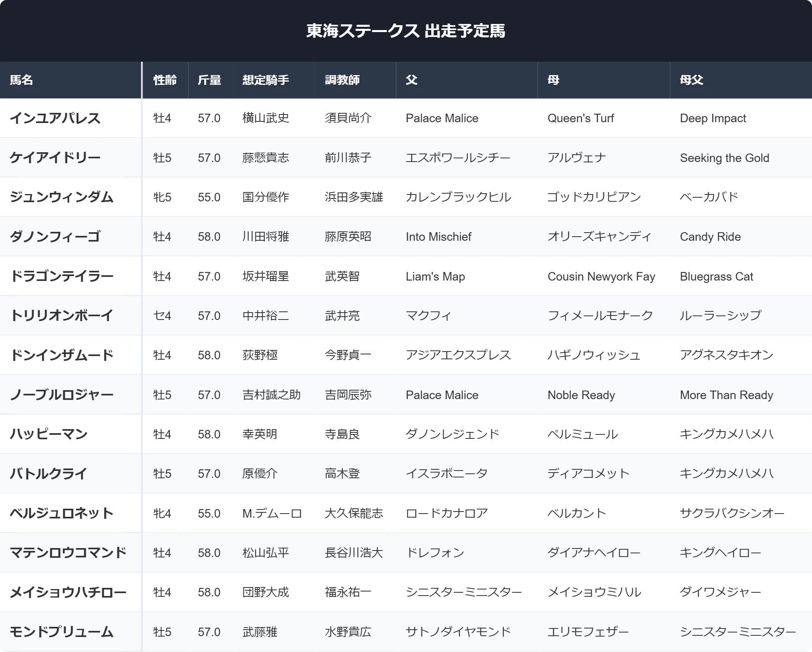Click sire エスポワールシチー

[x=458, y=158]
